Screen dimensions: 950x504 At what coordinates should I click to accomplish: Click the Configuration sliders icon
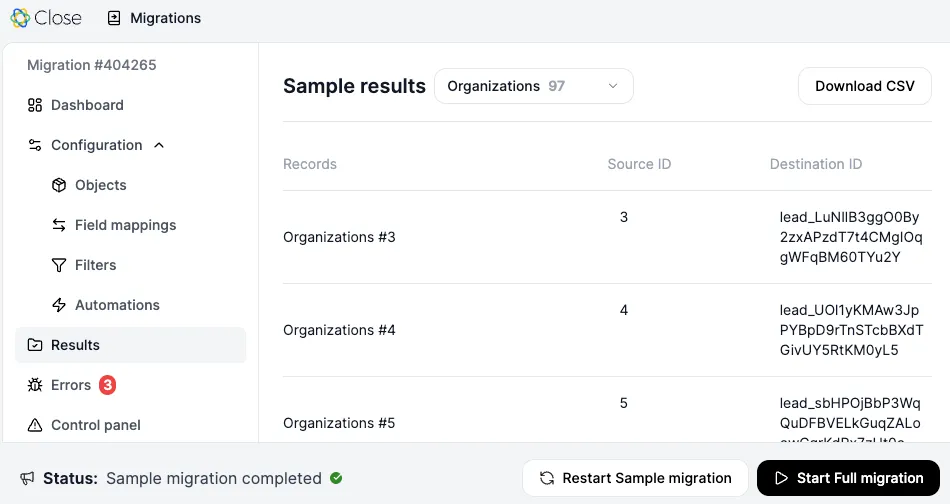(x=35, y=145)
